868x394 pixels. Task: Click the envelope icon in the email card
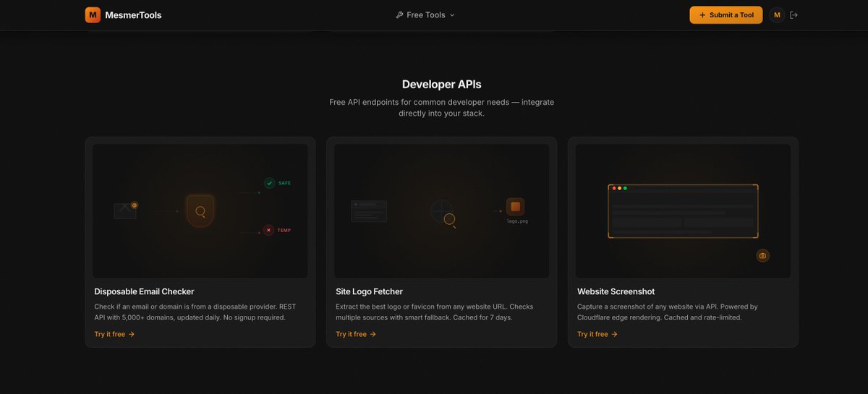coord(125,211)
